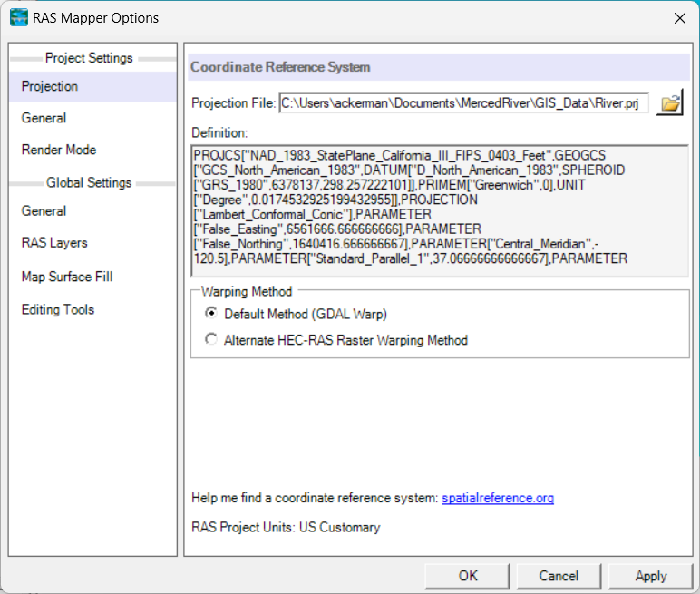This screenshot has width=700, height=594.
Task: Open General under Project Settings
Action: (x=44, y=118)
